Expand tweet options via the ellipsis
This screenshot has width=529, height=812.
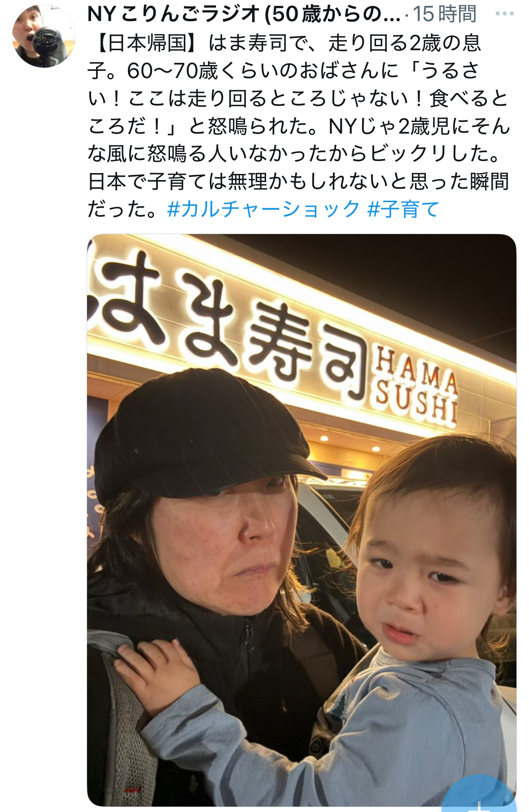pos(504,14)
